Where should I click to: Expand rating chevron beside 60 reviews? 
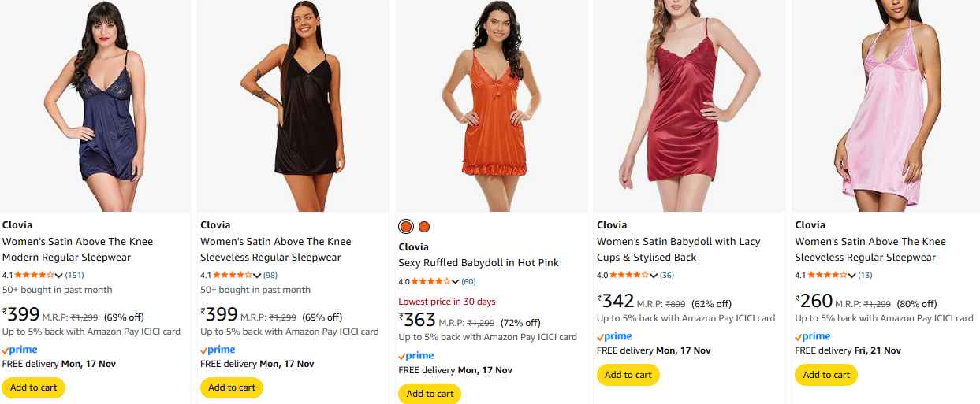455,282
